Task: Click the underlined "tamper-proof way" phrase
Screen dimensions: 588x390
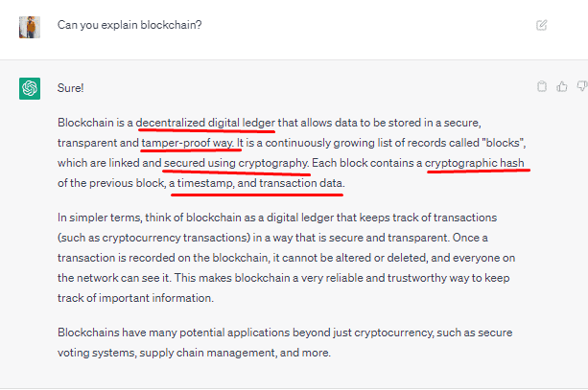Action: [x=187, y=143]
